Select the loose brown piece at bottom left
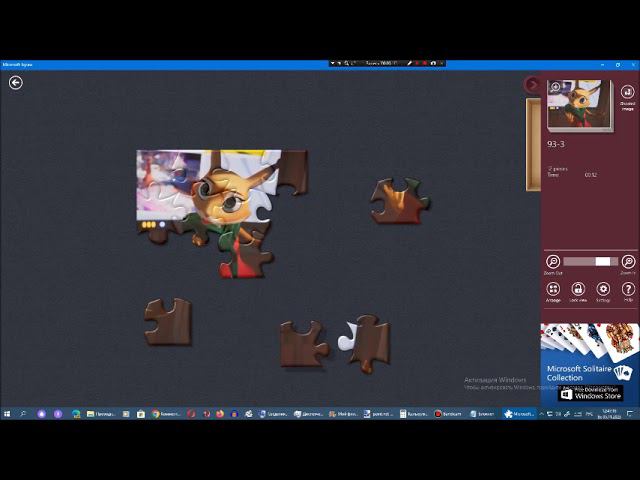This screenshot has height=480, width=640. 168,322
